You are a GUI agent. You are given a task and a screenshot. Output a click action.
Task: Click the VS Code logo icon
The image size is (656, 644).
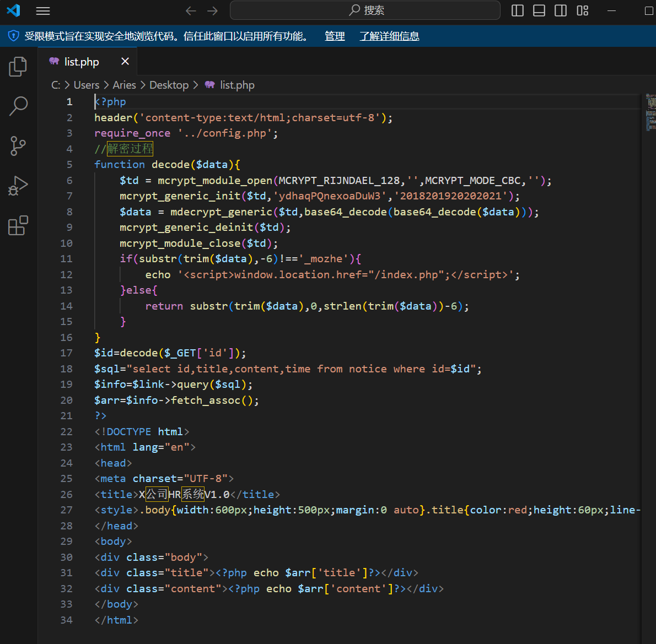[13, 10]
